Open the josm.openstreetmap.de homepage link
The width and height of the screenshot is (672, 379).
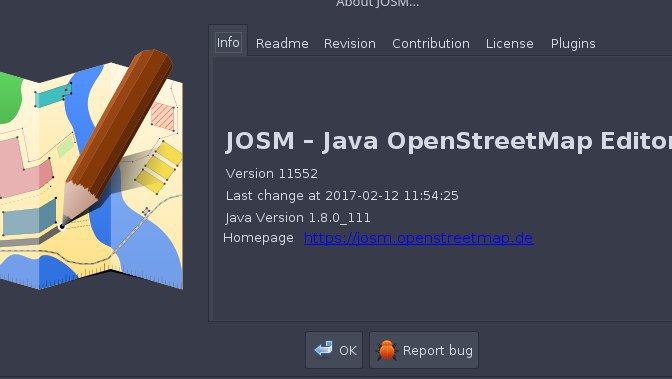coord(419,238)
